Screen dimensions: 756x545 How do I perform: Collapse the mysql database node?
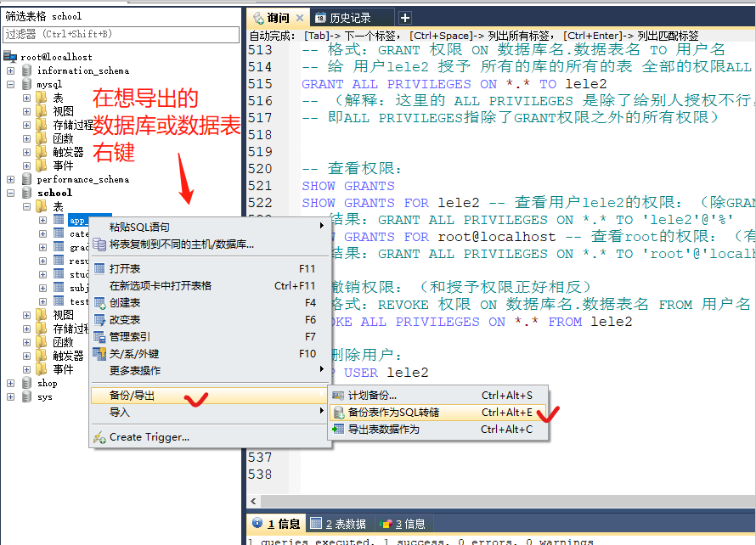(x=10, y=84)
